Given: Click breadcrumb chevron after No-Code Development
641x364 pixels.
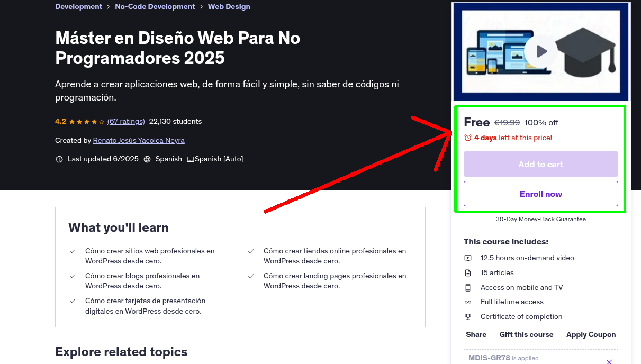Looking at the screenshot, I should click(x=202, y=7).
